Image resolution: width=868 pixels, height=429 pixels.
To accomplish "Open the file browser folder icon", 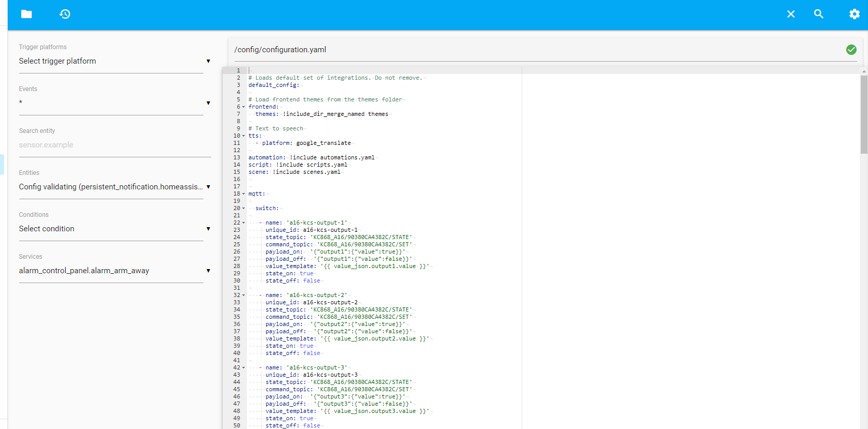I will 26,14.
